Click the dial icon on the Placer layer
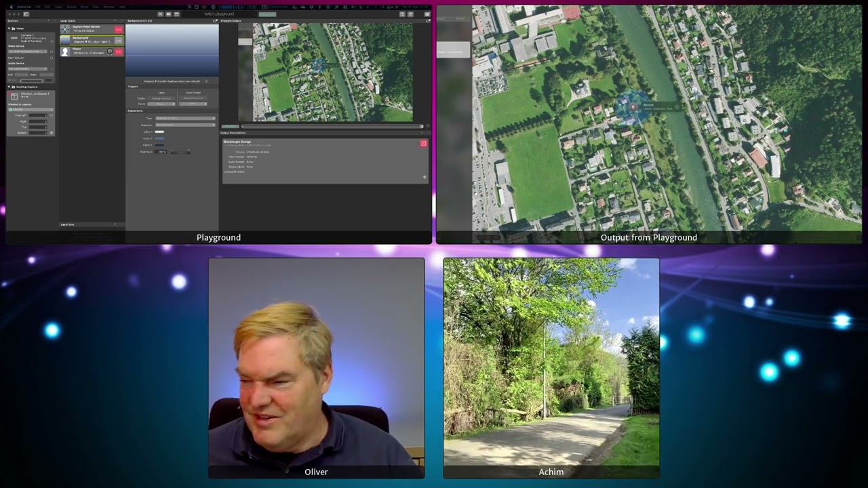 [110, 52]
